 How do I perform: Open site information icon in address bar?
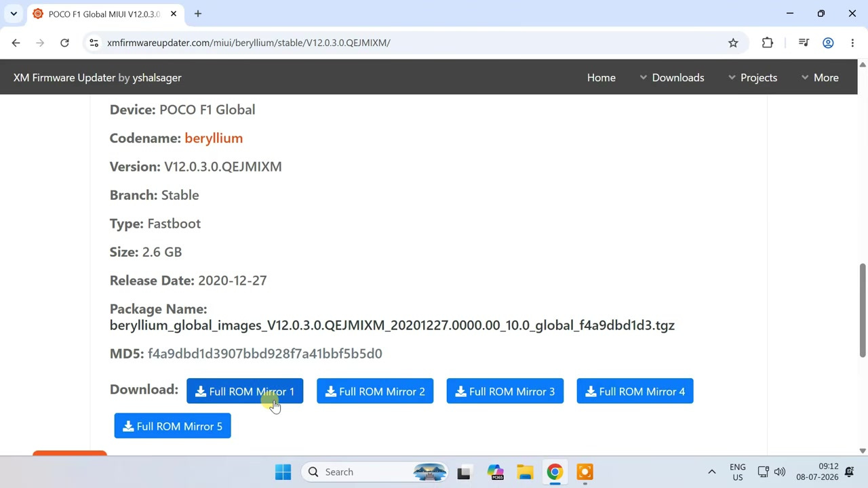[x=94, y=43]
